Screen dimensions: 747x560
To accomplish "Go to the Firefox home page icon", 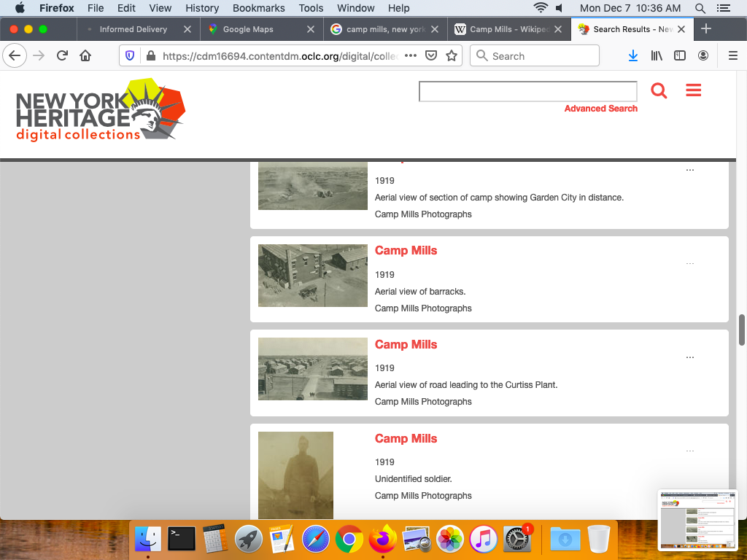I will pyautogui.click(x=85, y=56).
